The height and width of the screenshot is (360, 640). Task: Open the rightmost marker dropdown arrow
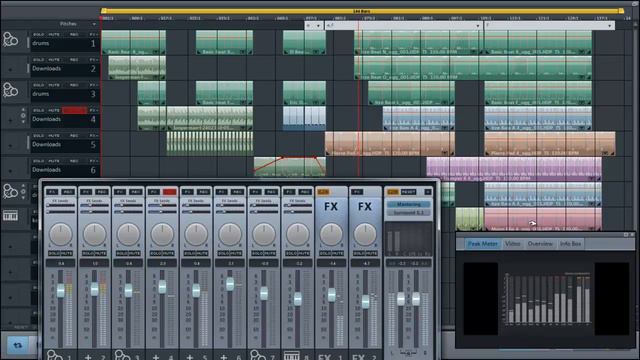(610, 26)
